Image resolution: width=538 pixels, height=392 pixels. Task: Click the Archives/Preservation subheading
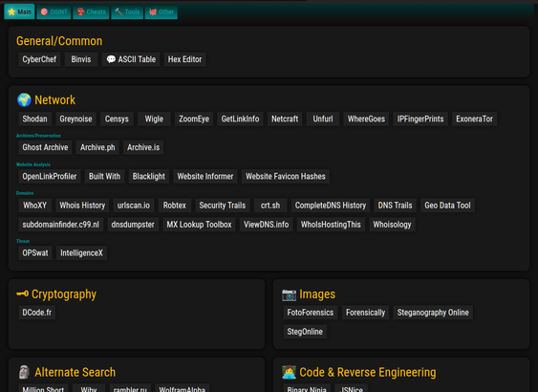tap(38, 136)
